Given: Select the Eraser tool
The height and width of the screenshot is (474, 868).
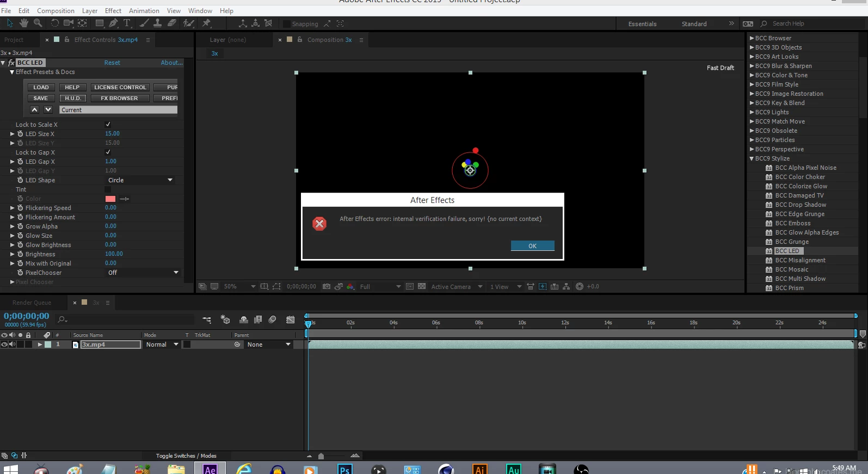Looking at the screenshot, I should [171, 23].
